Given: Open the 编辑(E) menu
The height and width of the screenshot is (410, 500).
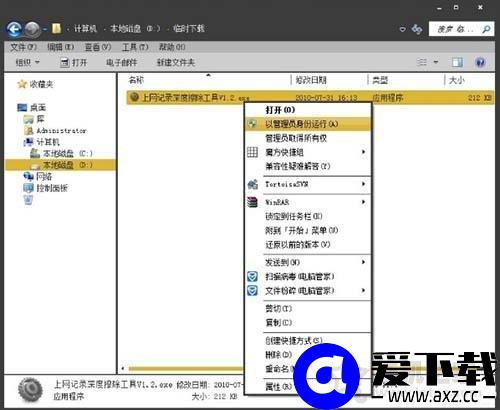Looking at the screenshot, I should (x=60, y=47).
